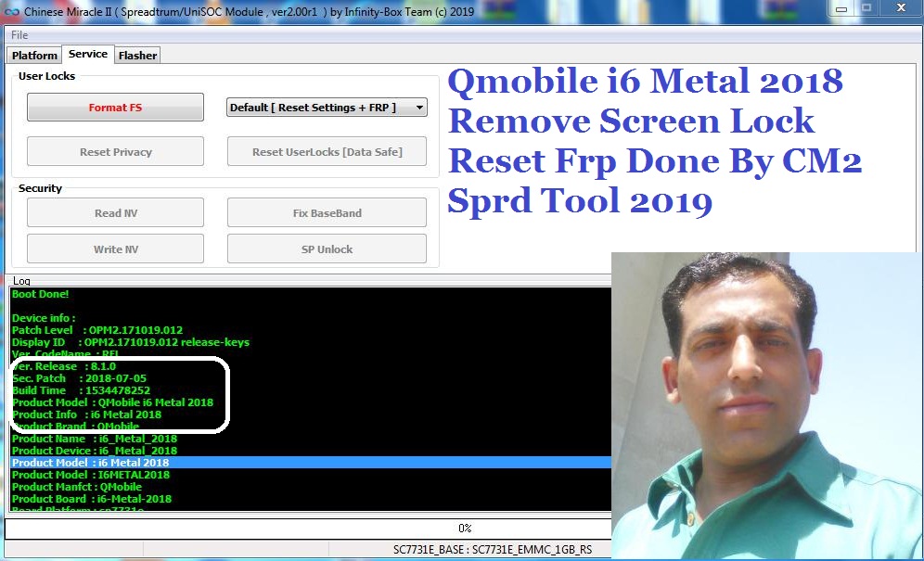The height and width of the screenshot is (561, 924).
Task: Click the Infinity logo icon in title bar
Action: click(11, 11)
